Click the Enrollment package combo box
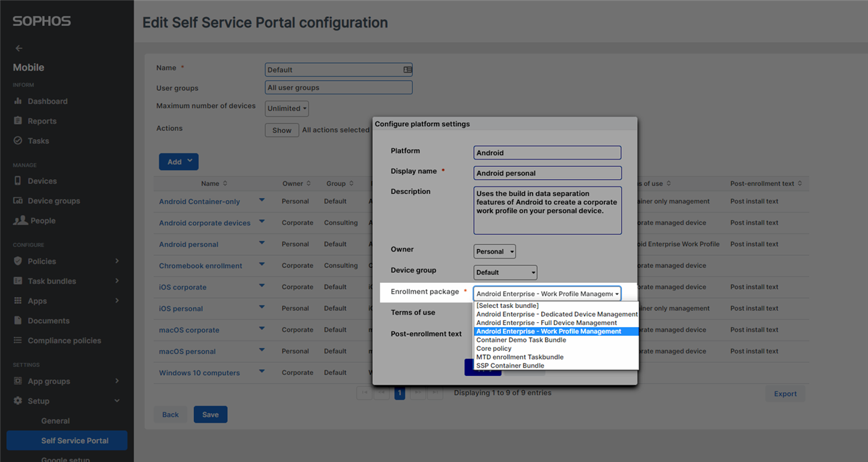This screenshot has width=868, height=462. [x=547, y=294]
